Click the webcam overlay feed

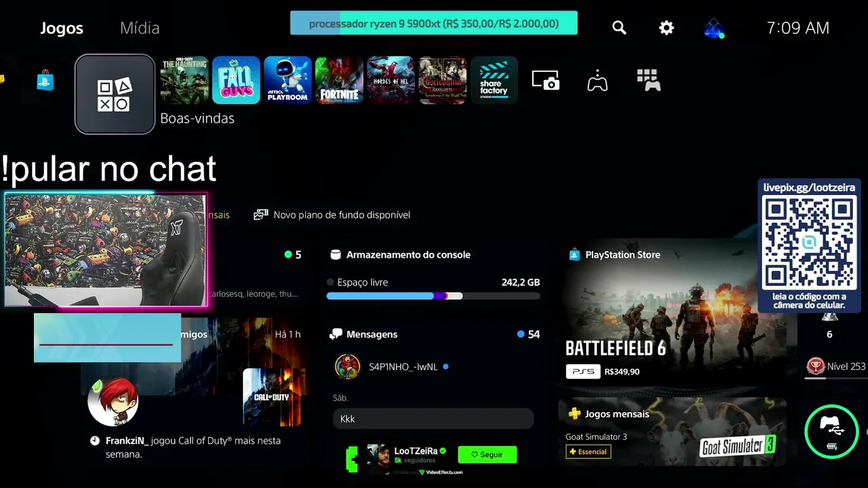(105, 250)
